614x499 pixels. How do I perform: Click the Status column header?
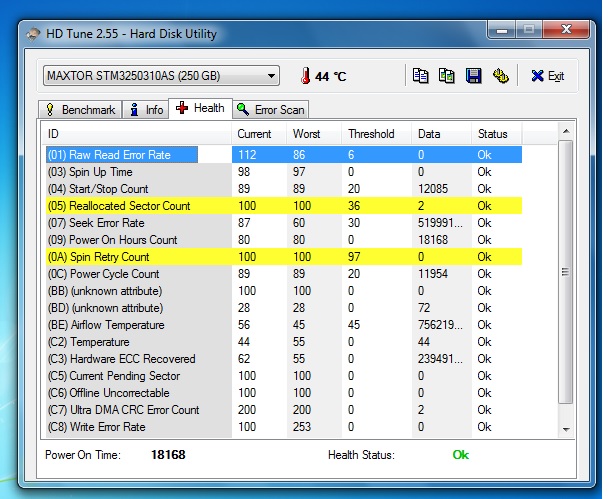click(497, 134)
